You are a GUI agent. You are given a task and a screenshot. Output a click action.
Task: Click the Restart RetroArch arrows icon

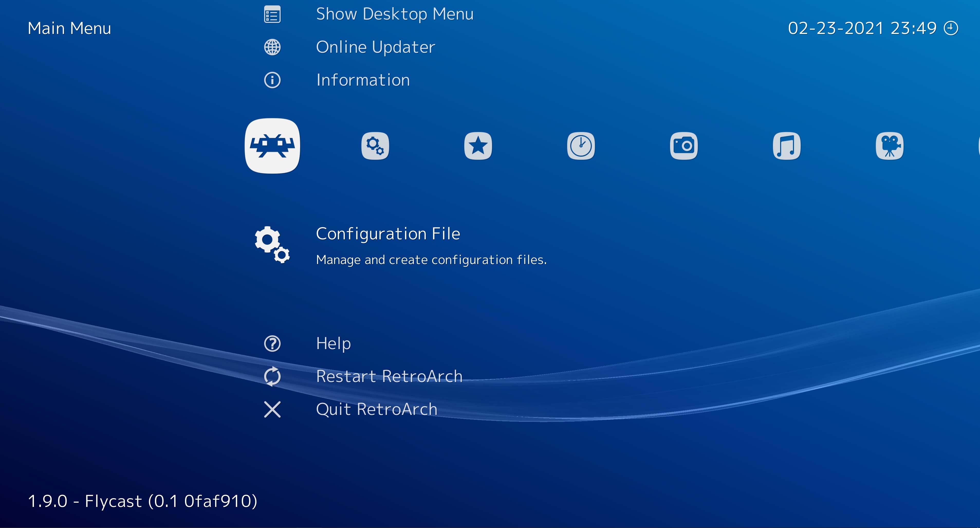[272, 377]
